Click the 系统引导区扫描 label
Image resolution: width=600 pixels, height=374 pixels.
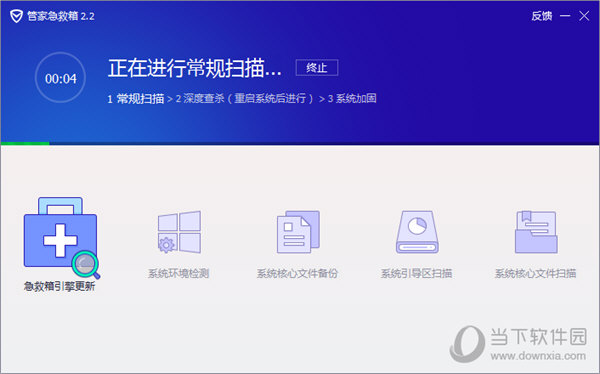[417, 273]
